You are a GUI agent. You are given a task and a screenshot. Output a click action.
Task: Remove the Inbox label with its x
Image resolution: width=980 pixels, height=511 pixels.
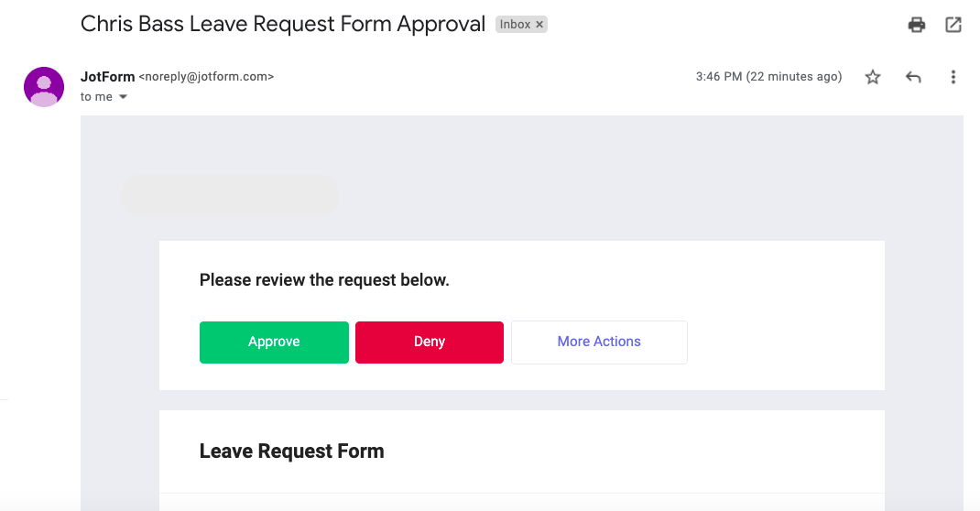coord(539,25)
